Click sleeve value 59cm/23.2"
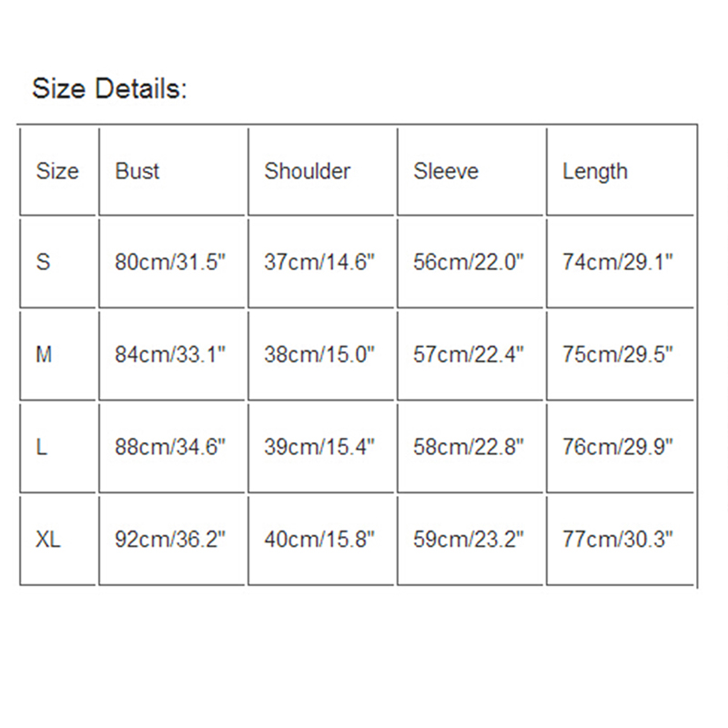The height and width of the screenshot is (728, 728). coord(469,540)
